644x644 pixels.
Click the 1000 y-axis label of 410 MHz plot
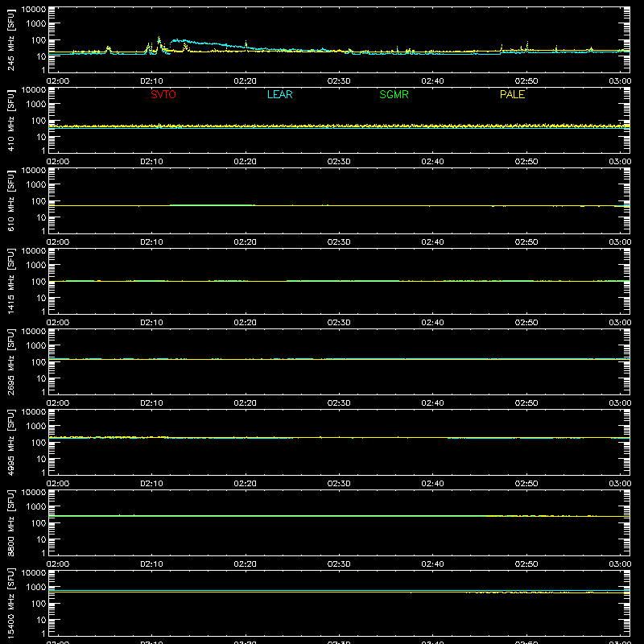point(36,105)
